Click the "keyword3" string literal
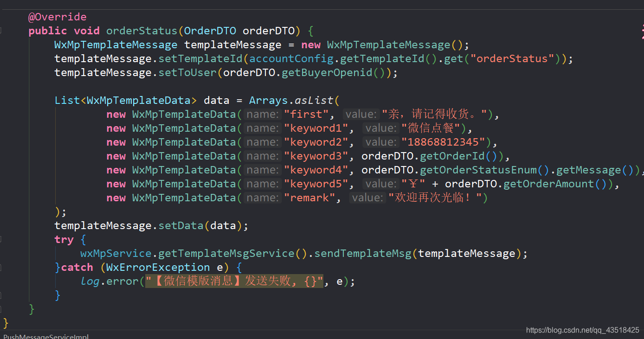 (316, 156)
